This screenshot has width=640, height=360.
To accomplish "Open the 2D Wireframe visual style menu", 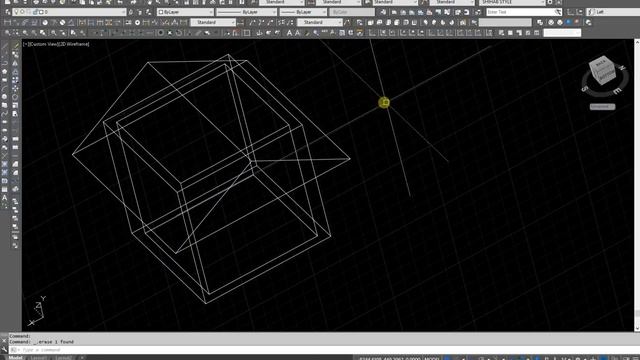I will point(73,44).
